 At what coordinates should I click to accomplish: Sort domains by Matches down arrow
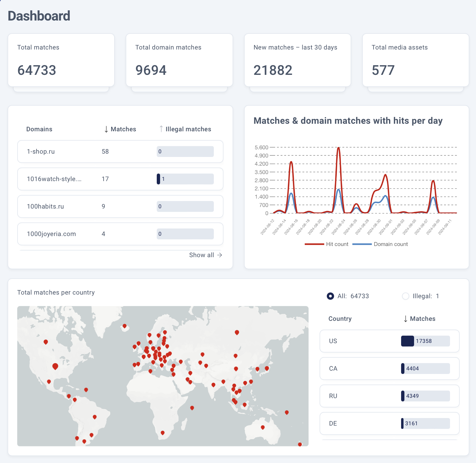click(106, 129)
